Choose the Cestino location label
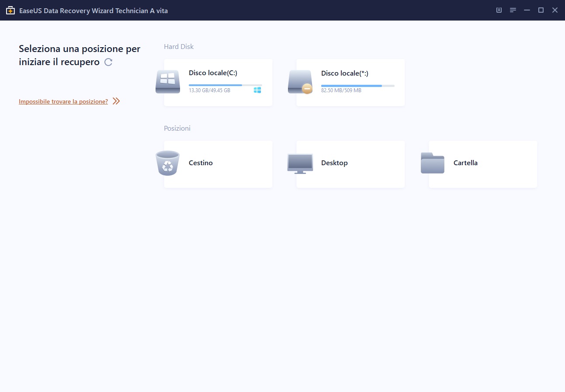Viewport: 565px width, 392px height. pyautogui.click(x=201, y=163)
